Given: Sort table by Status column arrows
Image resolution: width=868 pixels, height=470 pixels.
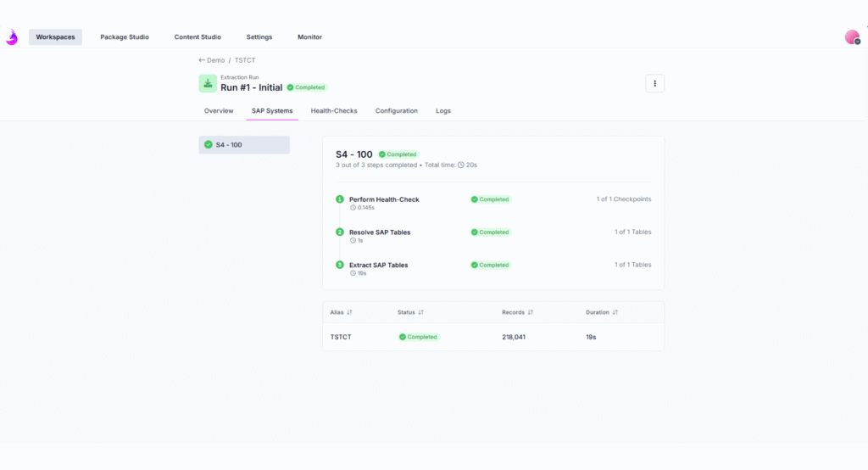Looking at the screenshot, I should pyautogui.click(x=420, y=312).
